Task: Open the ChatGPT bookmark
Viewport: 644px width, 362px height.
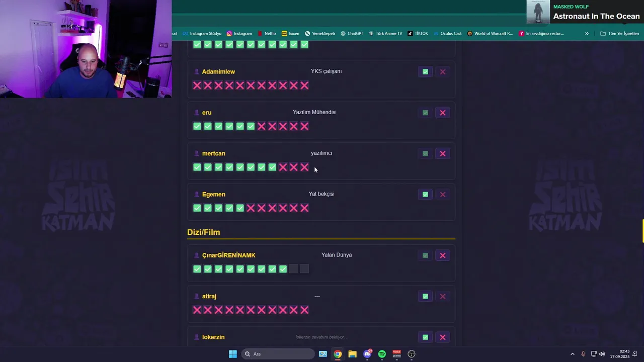Action: tap(352, 34)
